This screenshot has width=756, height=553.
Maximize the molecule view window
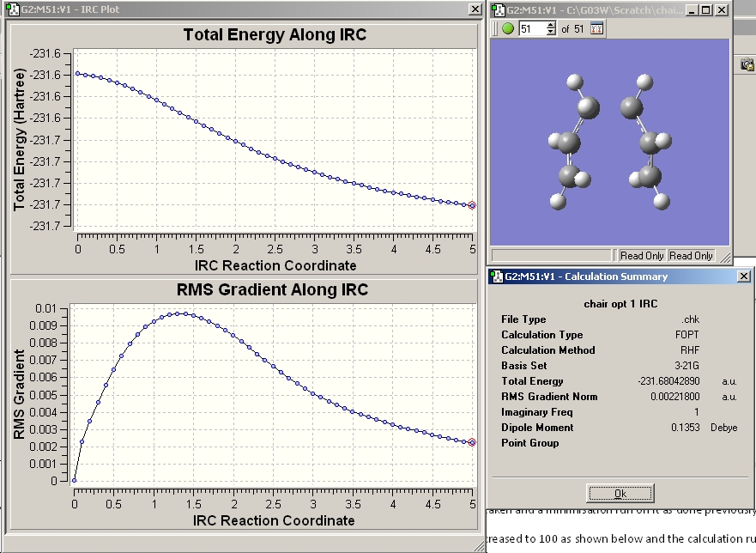[x=706, y=9]
